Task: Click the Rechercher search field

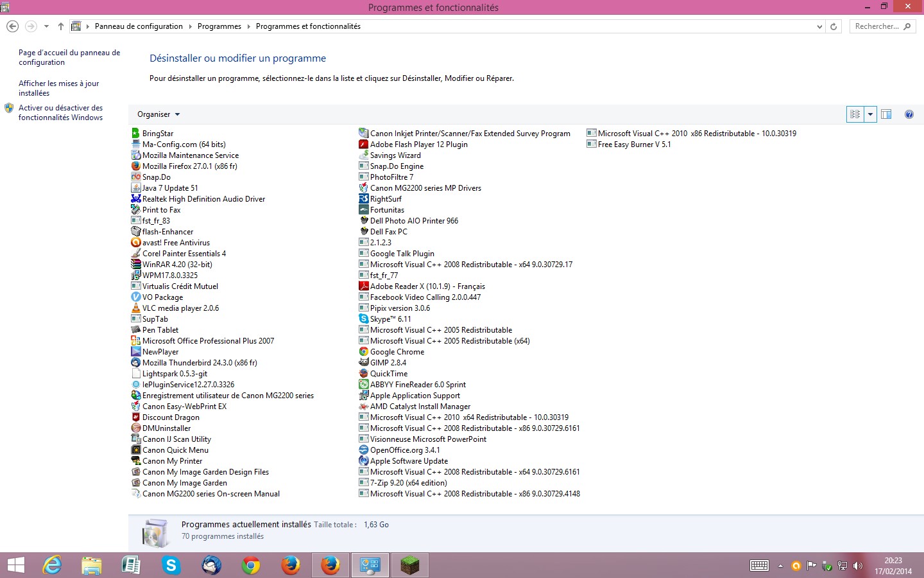Action: (882, 26)
